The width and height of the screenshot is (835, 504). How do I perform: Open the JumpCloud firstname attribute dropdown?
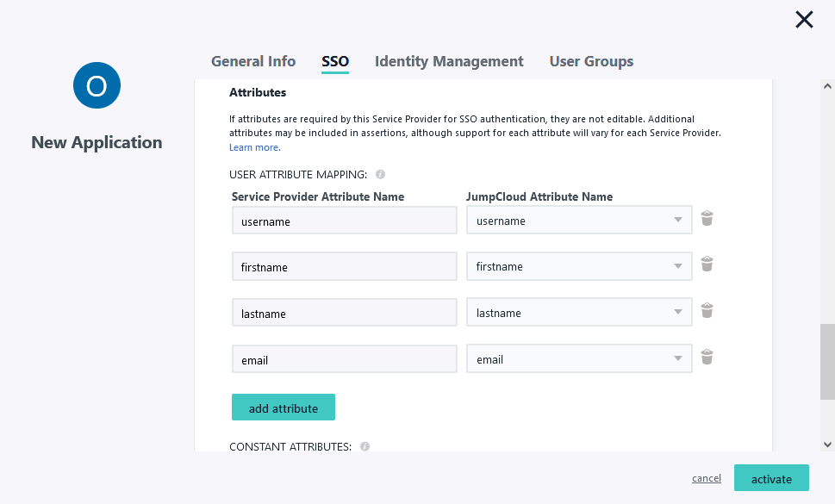coord(579,266)
